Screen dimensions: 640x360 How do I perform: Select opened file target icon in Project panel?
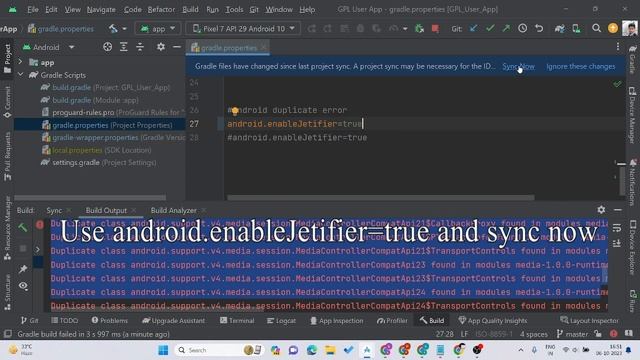107,47
